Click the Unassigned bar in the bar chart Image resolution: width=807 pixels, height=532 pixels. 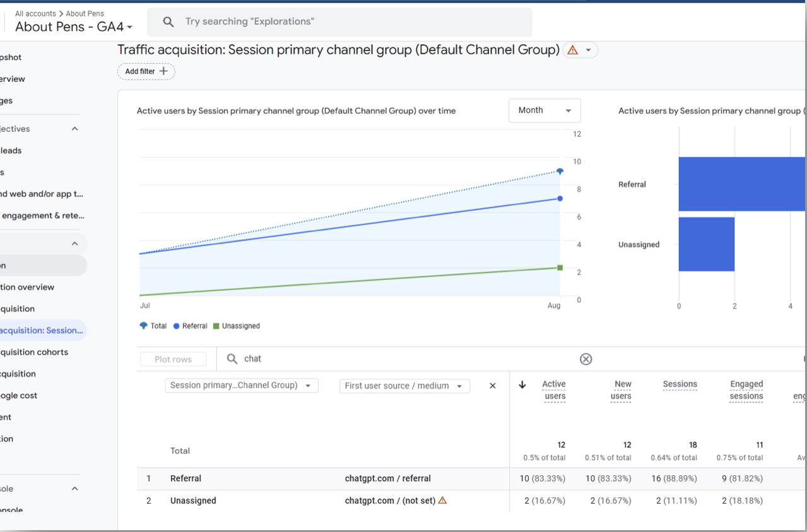click(x=707, y=244)
